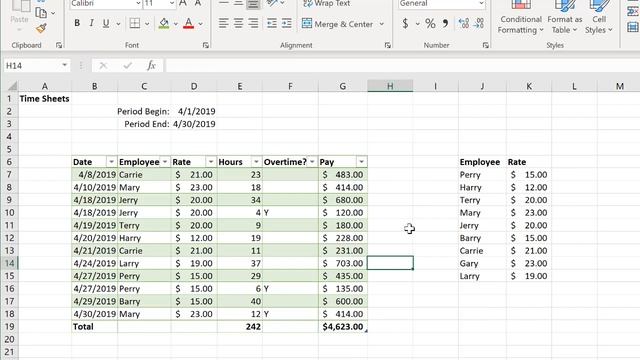Open Font name Calibri dropdown
Image resolution: width=640 pixels, height=360 pixels.
(x=138, y=4)
